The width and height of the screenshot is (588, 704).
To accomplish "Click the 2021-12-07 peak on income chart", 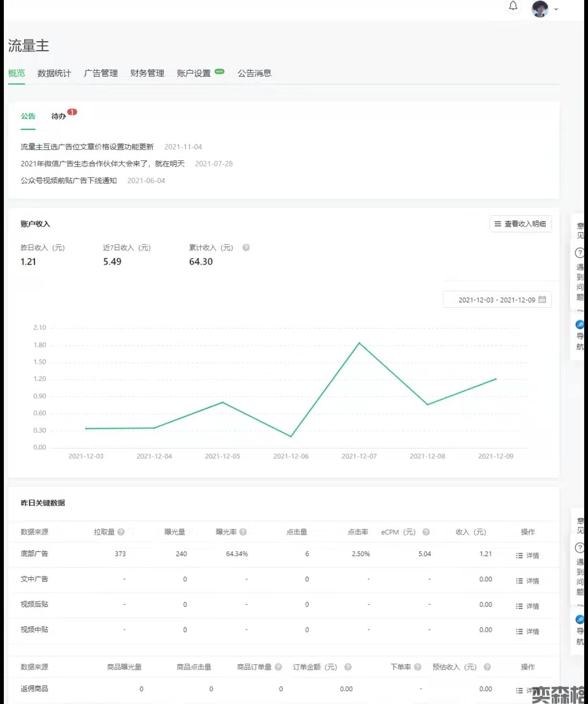I will coord(359,343).
